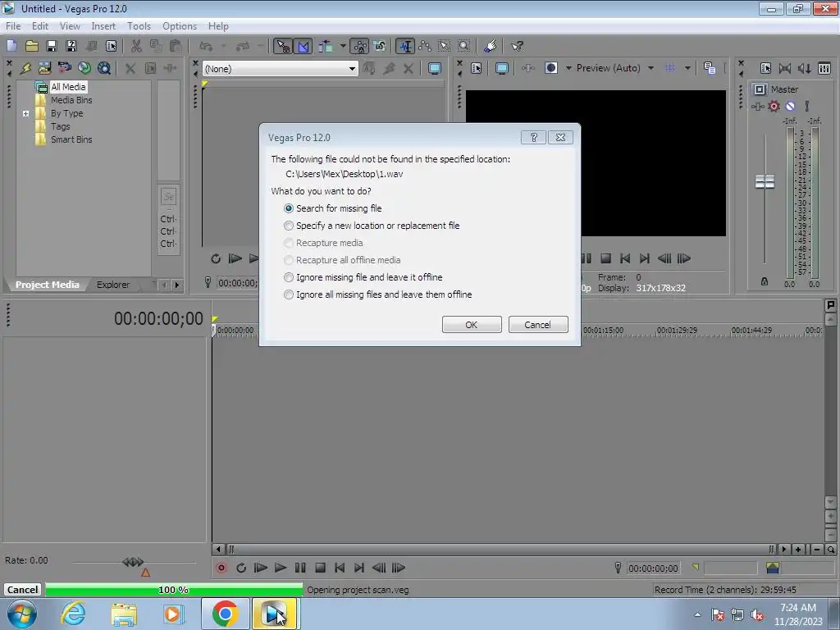Click Cancel in the missing file dialog
The height and width of the screenshot is (630, 840).
pyautogui.click(x=538, y=325)
